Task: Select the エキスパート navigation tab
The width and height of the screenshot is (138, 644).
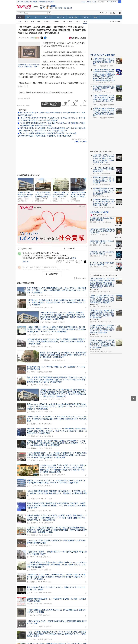Action: point(48,17)
